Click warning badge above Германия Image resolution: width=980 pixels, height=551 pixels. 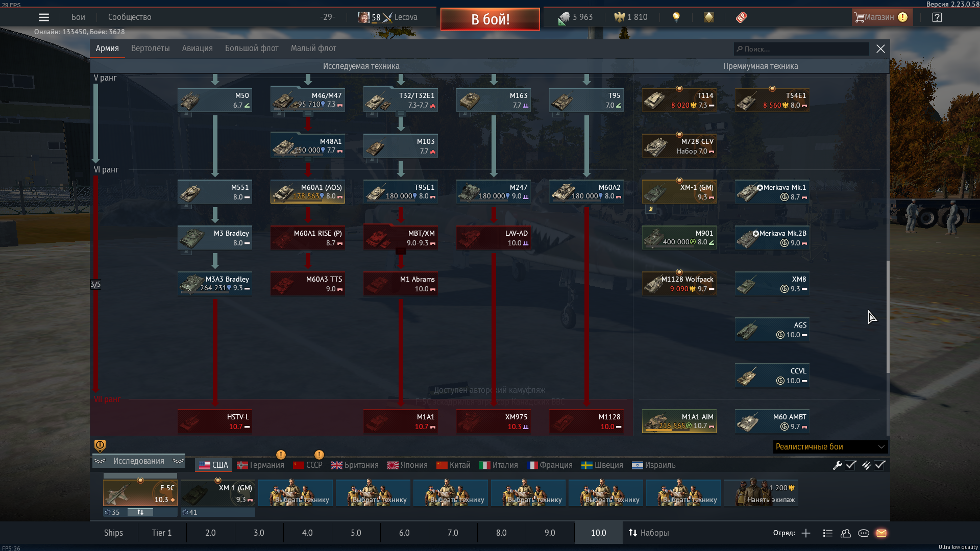pyautogui.click(x=281, y=454)
